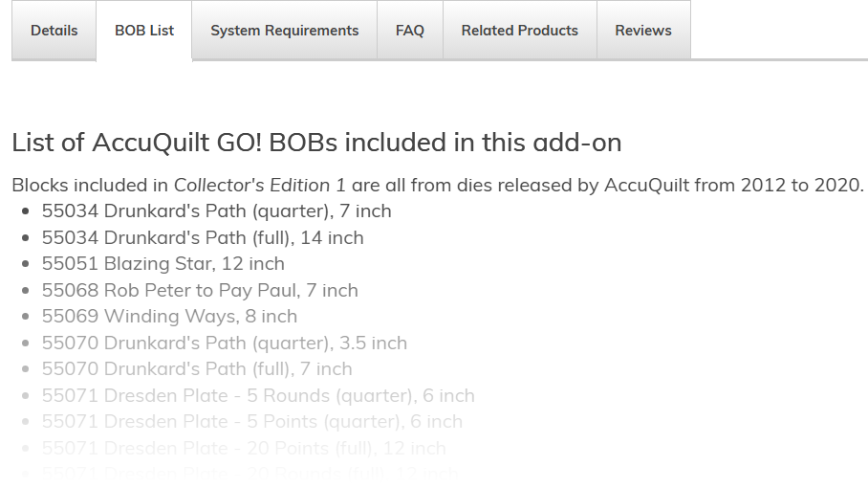
Task: Open the Details tab
Action: point(54,31)
